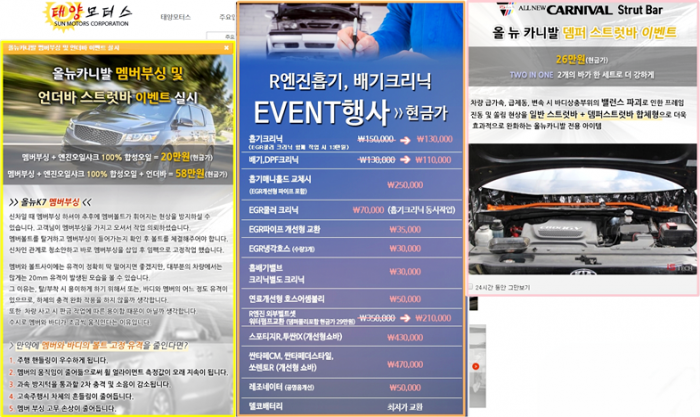Click the red play icon on the thumbnail
Image resolution: width=700 pixels, height=417 pixels.
click(x=475, y=367)
